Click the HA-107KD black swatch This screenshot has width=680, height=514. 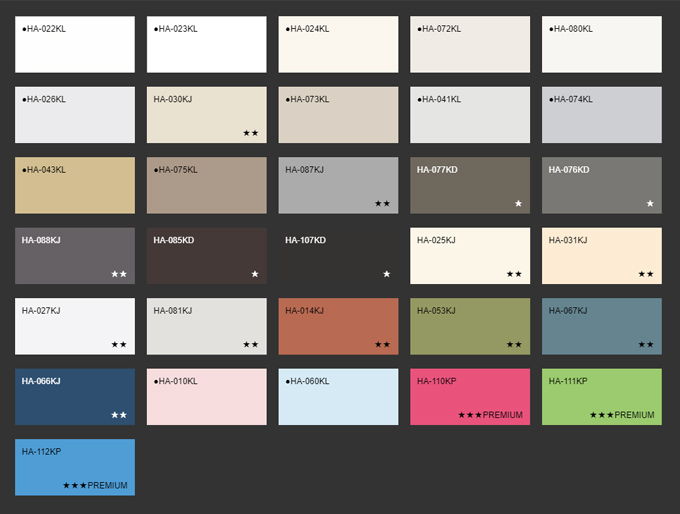click(x=338, y=256)
